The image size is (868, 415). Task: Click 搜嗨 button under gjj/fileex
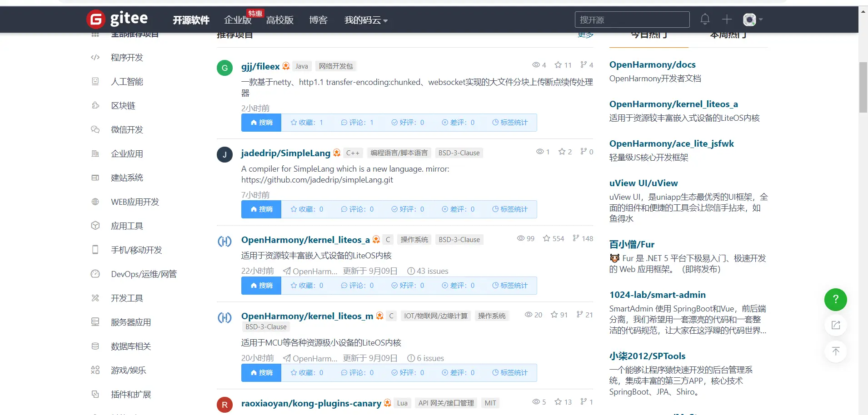(261, 123)
